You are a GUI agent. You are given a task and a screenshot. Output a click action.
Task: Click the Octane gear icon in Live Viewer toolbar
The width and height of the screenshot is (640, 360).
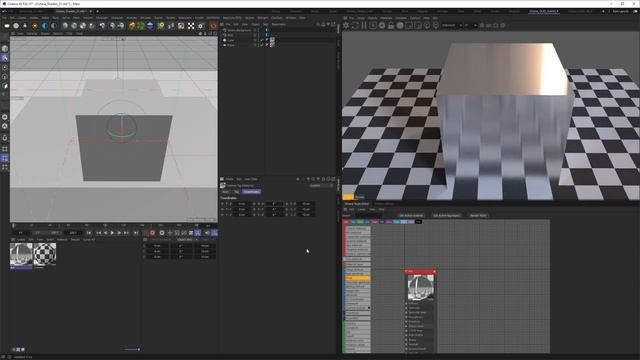point(346,25)
